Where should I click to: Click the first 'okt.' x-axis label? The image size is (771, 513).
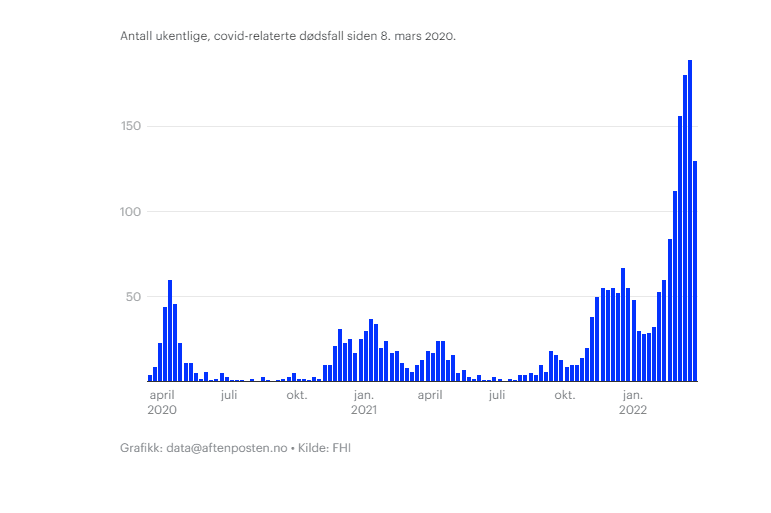(297, 395)
